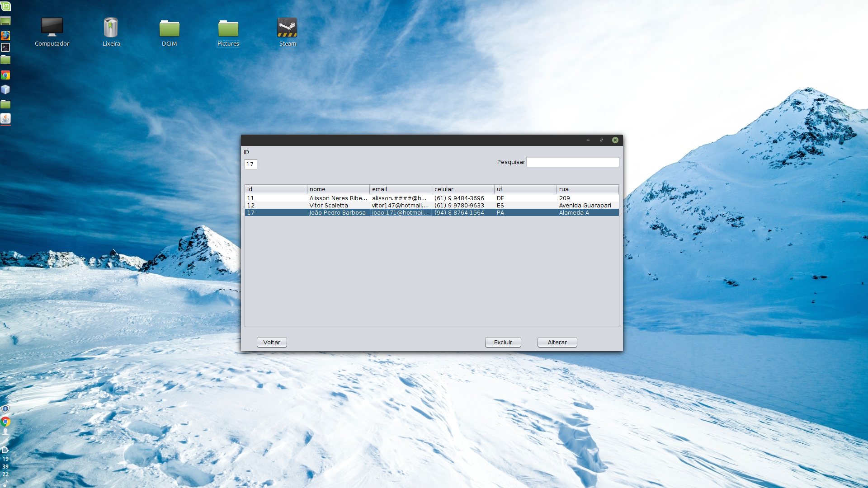Click the battery status icon
The height and width of the screenshot is (488, 868).
point(5,450)
